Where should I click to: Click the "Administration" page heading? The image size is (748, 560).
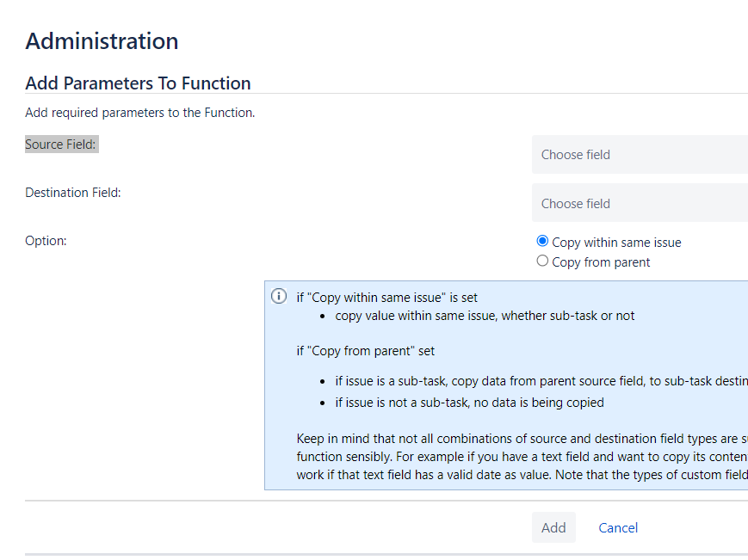[x=102, y=41]
